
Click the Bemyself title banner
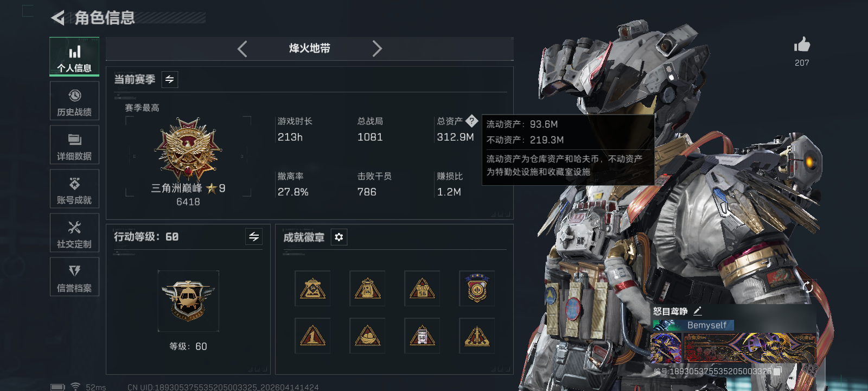pyautogui.click(x=693, y=325)
